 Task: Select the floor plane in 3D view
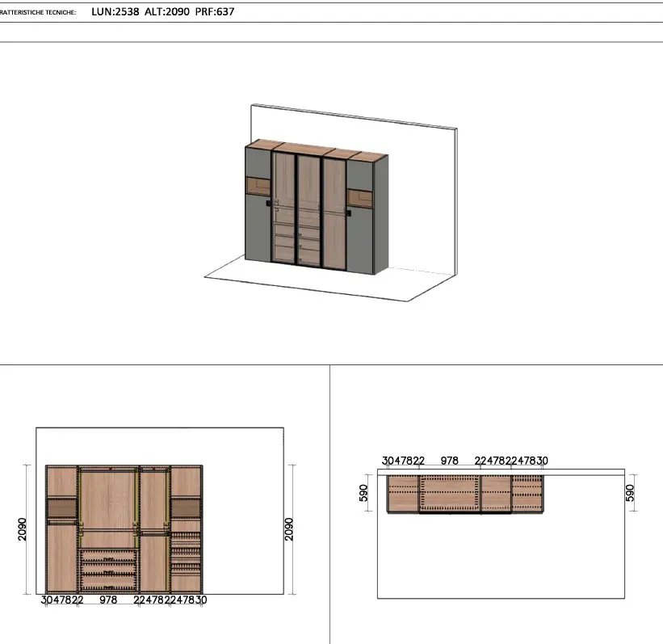[323, 283]
